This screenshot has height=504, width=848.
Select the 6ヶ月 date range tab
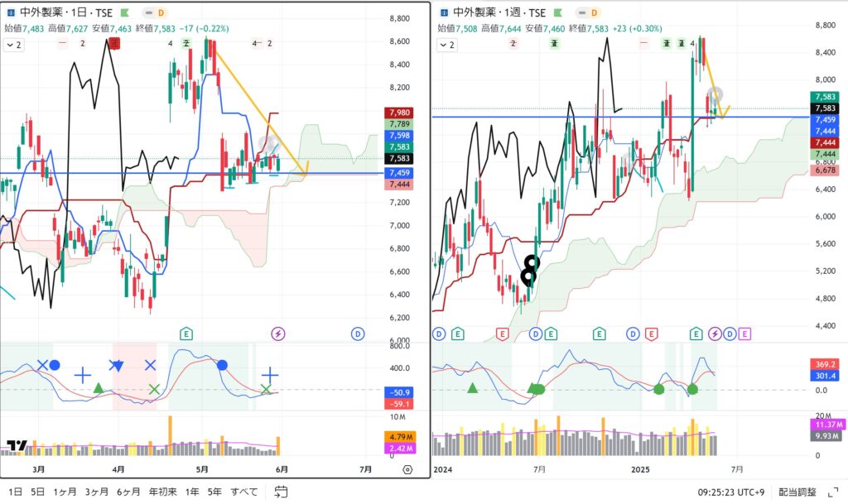128,492
